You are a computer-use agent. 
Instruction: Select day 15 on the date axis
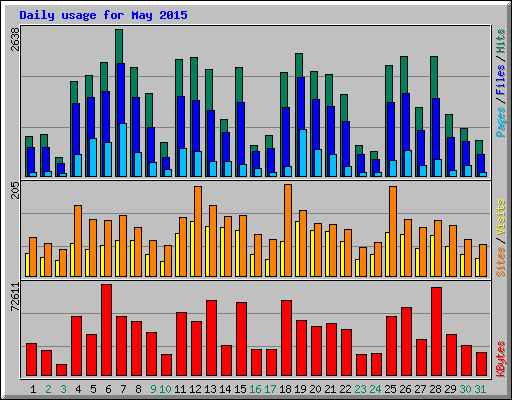coord(240,389)
